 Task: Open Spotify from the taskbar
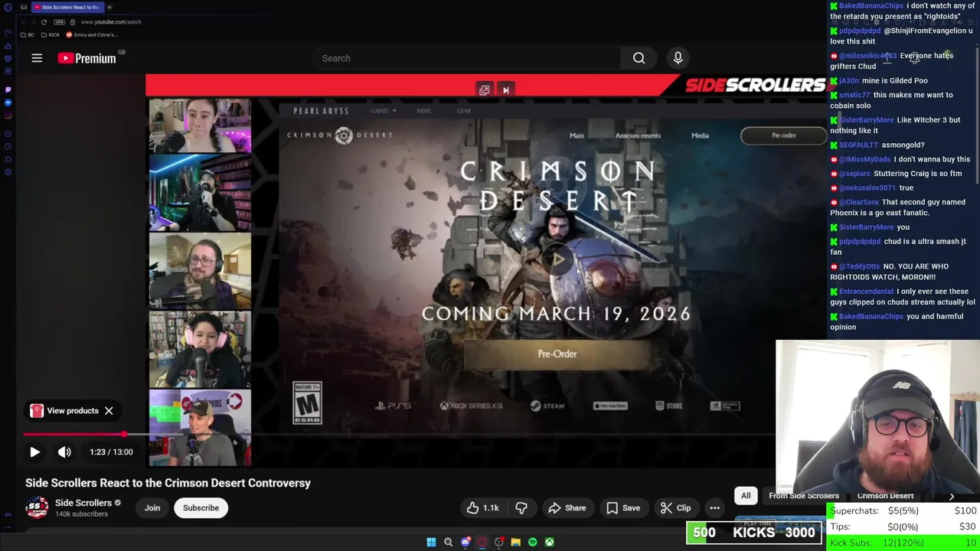(x=532, y=543)
